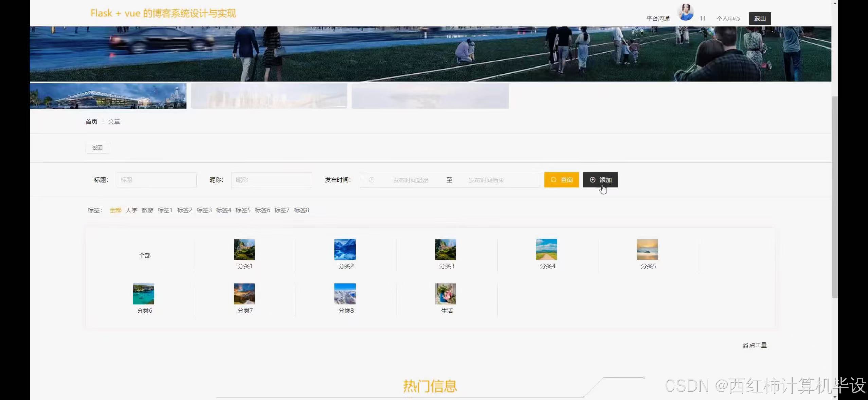This screenshot has height=400, width=868.
Task: Select the 全部 tag filter
Action: [x=115, y=210]
